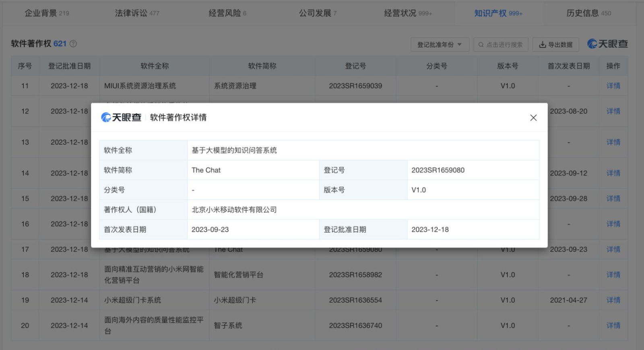
Task: Click 面向海外内容的质量性能监控平台 cell
Action: tap(154, 325)
